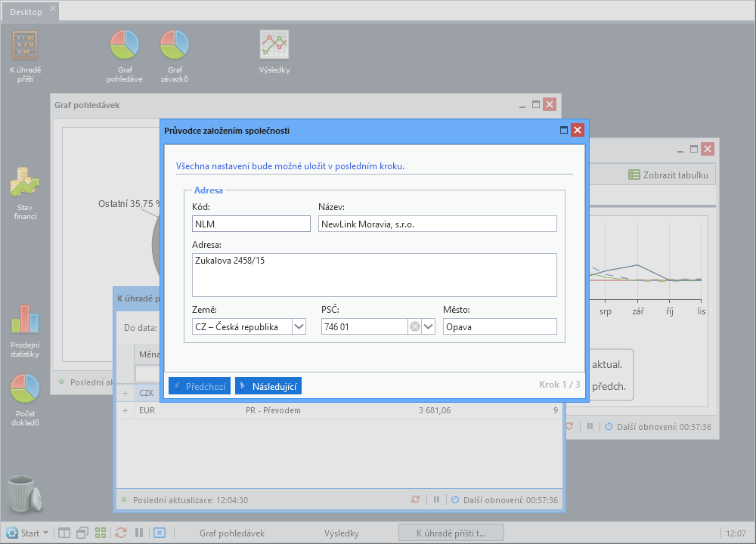
Task: Click next-refresh clock icon in Výsledky window
Action: coord(609,426)
